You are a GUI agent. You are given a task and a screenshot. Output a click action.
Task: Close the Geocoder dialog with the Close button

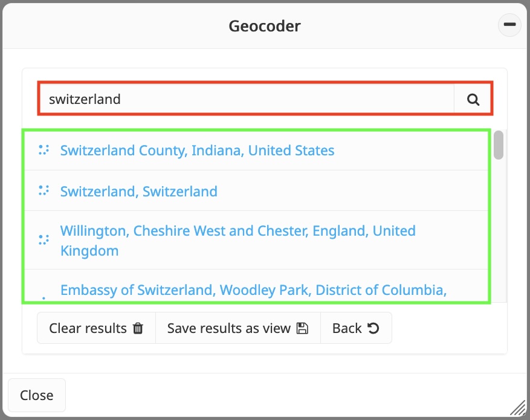(37, 395)
